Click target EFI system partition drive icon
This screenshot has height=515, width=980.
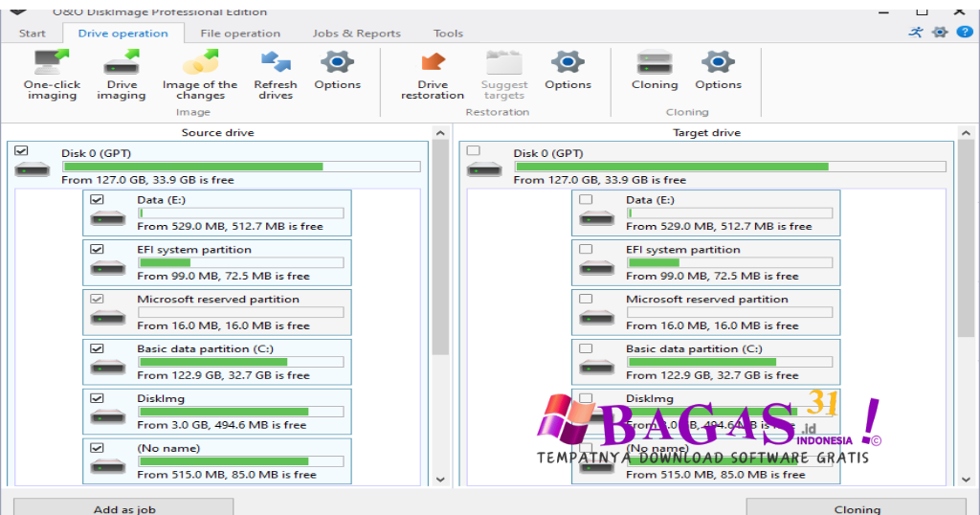pos(597,267)
